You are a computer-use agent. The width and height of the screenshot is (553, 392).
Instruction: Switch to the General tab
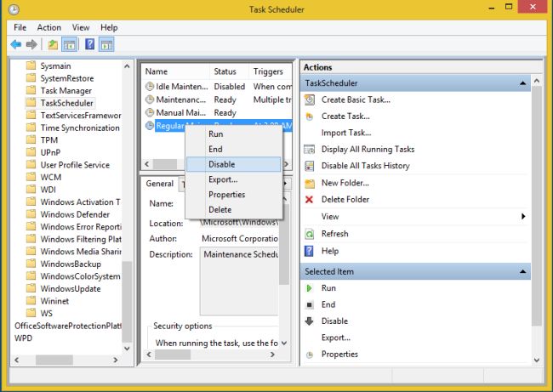(x=159, y=184)
